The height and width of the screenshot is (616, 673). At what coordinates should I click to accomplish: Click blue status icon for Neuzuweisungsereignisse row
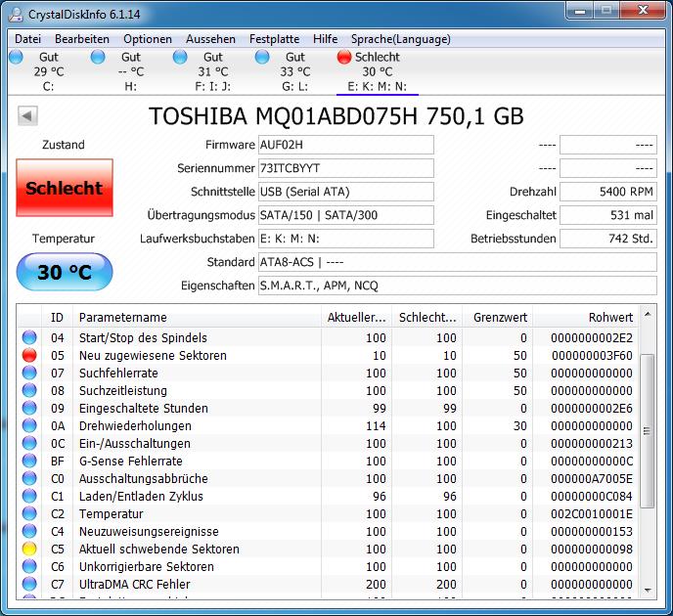click(x=29, y=531)
